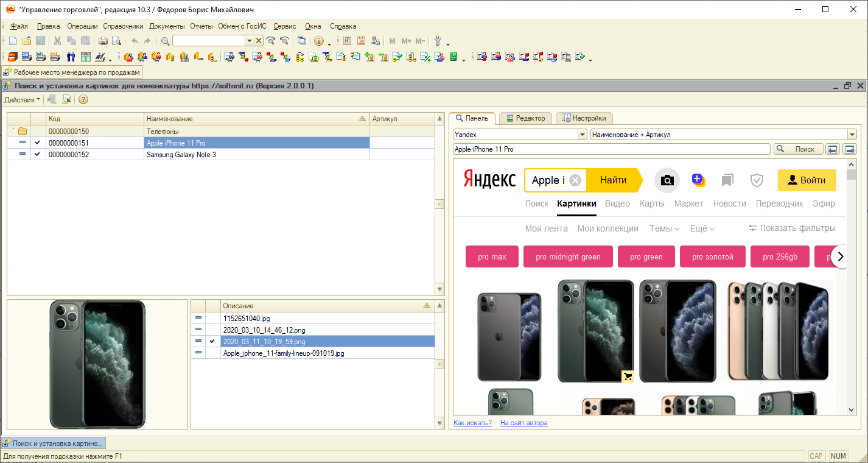This screenshot has width=868, height=463.
Task: Toggle checkmark for 2020_03_11_10_19_59.png
Action: coord(212,341)
